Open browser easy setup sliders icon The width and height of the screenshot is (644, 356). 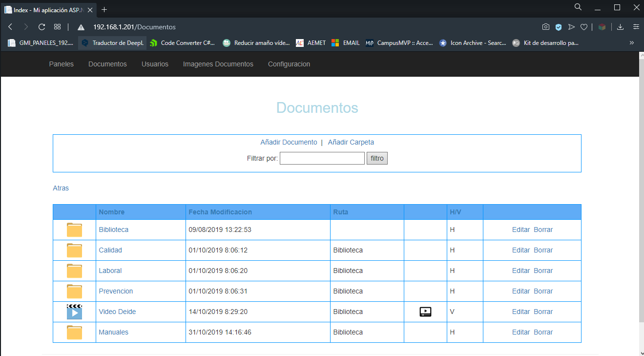[636, 27]
